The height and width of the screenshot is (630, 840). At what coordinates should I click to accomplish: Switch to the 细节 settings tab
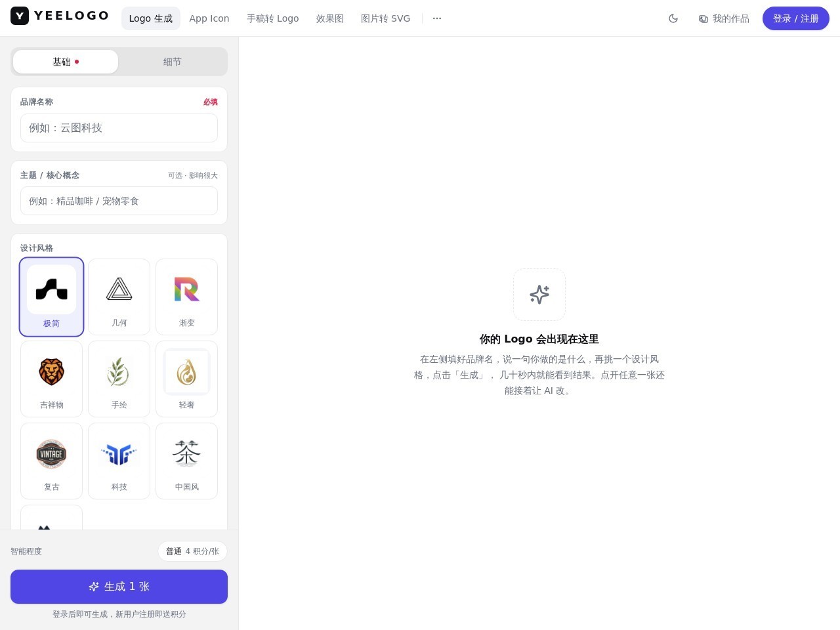(173, 62)
